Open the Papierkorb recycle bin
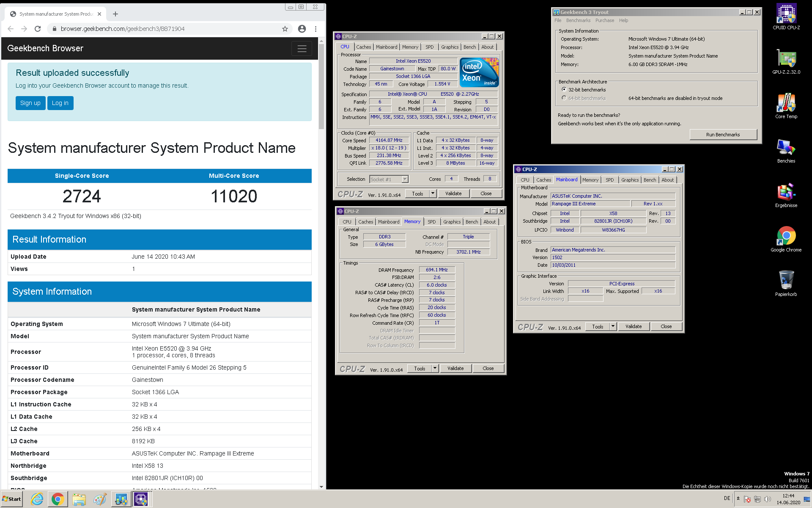Image resolution: width=812 pixels, height=508 pixels. click(x=786, y=284)
